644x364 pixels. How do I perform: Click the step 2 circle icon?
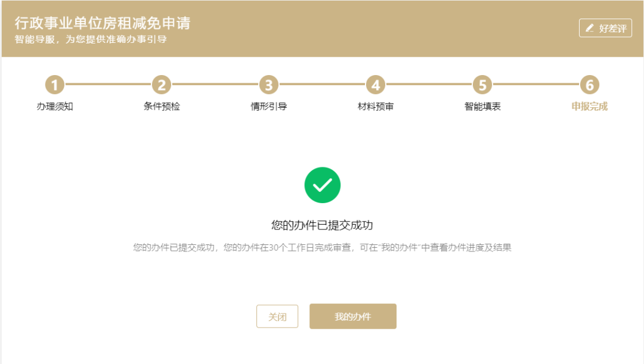(x=162, y=85)
